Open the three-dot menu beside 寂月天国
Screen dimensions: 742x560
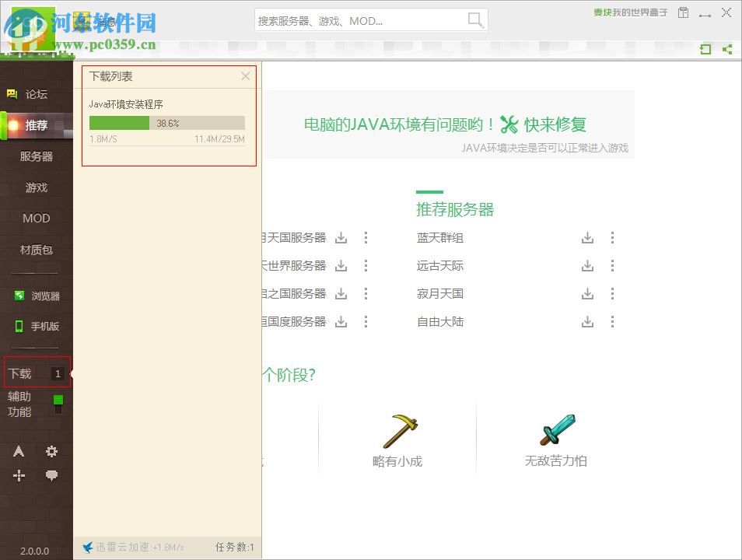click(x=612, y=293)
